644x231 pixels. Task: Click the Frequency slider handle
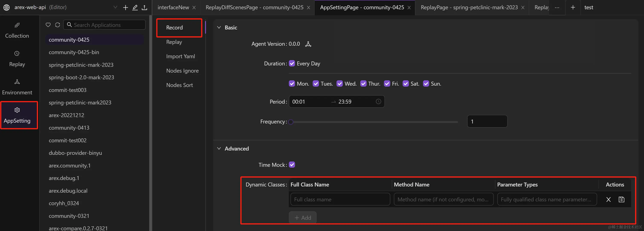coord(291,122)
